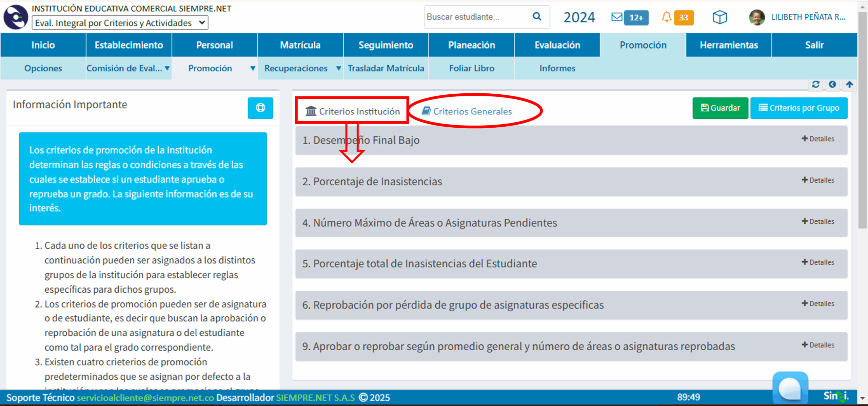The image size is (868, 406).
Task: Click the Criterios por Grupo button
Action: tap(799, 108)
